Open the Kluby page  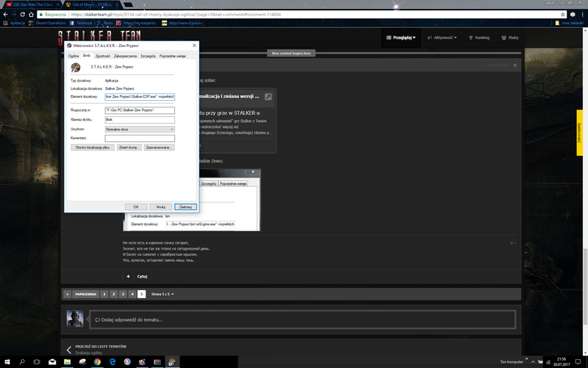click(509, 38)
